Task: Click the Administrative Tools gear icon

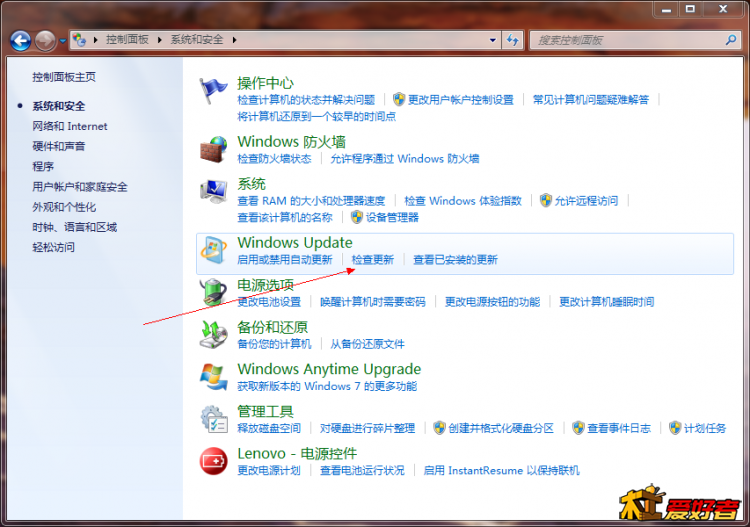Action: tap(213, 419)
